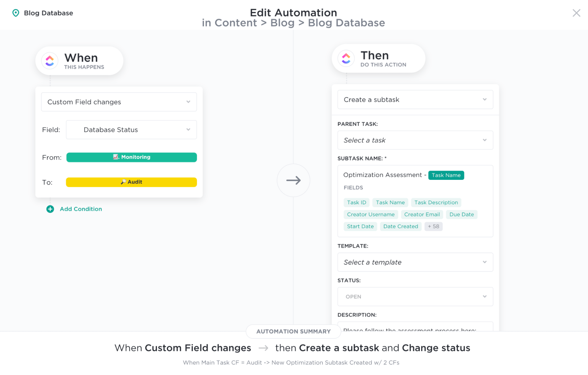Viewport: 588px width, 375px height.
Task: Click the ClickUp logo beside When
Action: pos(50,61)
